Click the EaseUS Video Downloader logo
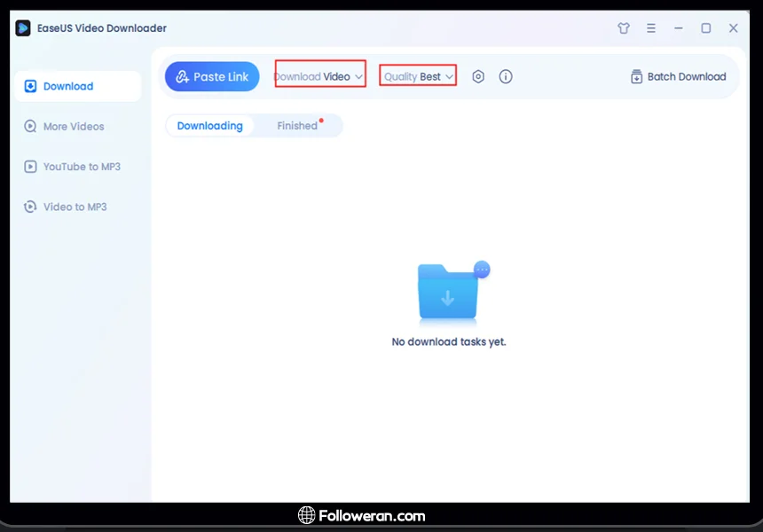 [x=23, y=28]
